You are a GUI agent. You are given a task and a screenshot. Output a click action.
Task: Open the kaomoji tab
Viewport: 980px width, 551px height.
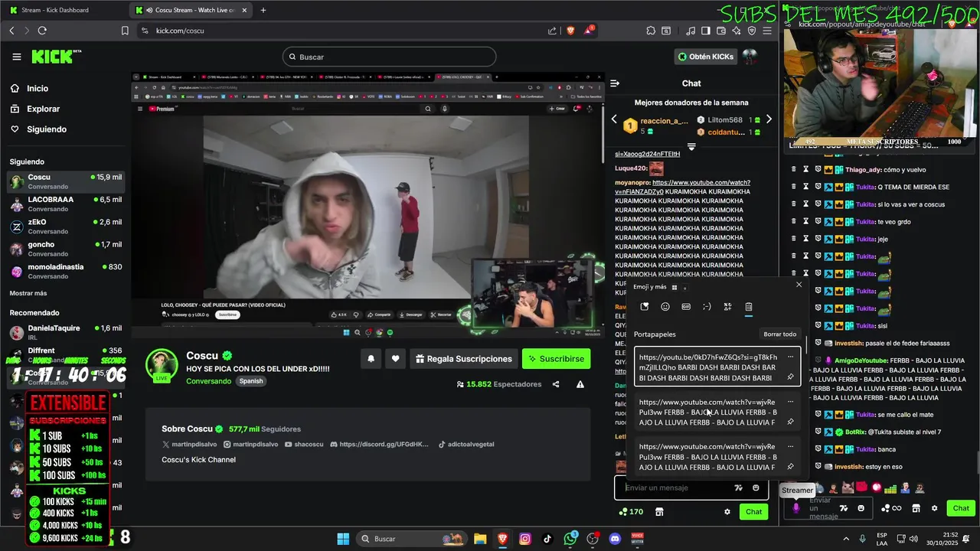pos(707,307)
